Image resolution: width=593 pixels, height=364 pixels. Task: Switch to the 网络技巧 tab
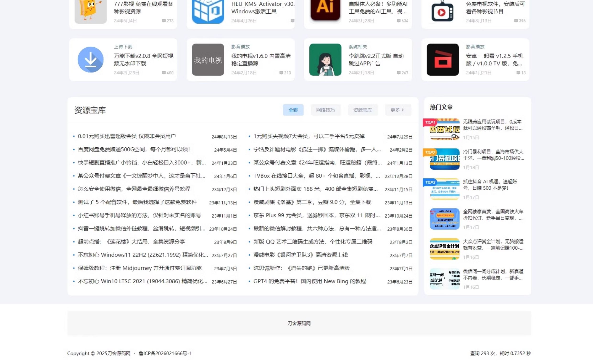click(325, 110)
